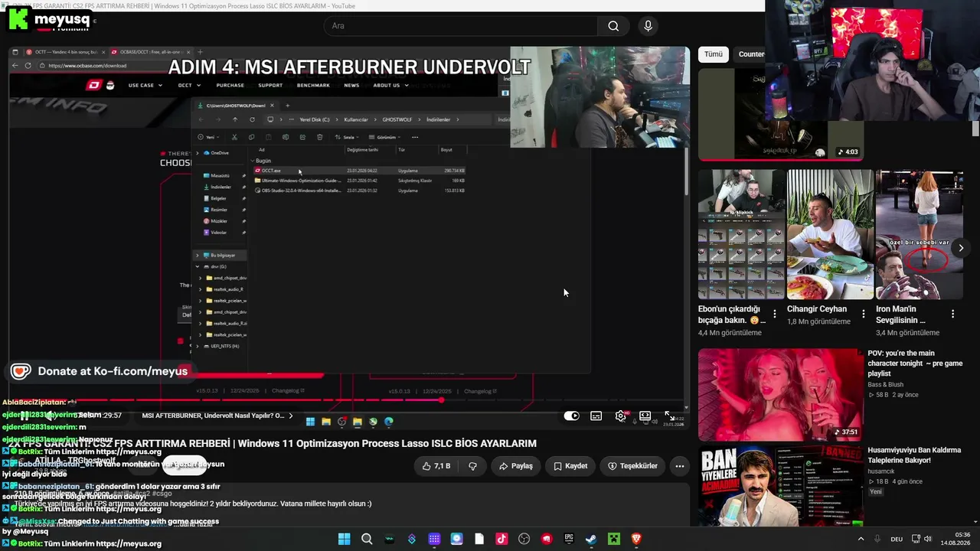Open Brave browser from the taskbar

(x=636, y=539)
